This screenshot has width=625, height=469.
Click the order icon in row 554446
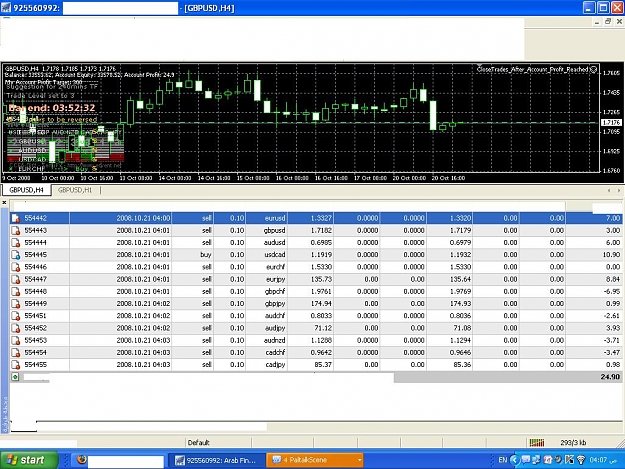click(x=16, y=267)
